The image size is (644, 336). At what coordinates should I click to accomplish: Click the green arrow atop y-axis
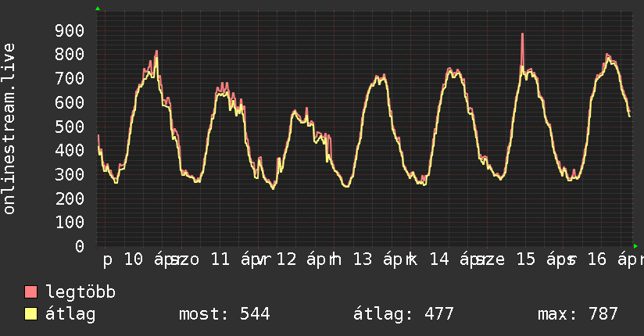pyautogui.click(x=98, y=9)
